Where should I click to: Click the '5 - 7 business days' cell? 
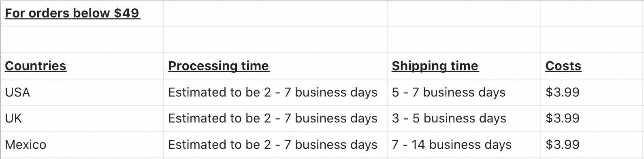click(464, 92)
